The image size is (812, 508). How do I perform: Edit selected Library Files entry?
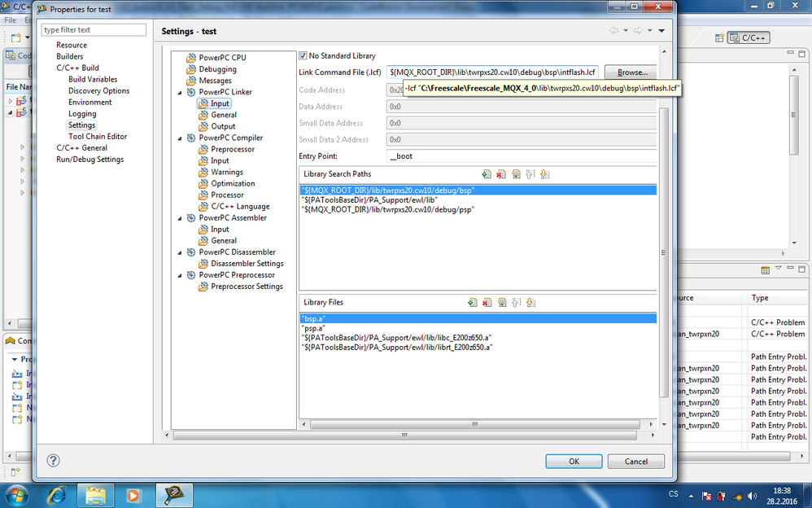[502, 302]
